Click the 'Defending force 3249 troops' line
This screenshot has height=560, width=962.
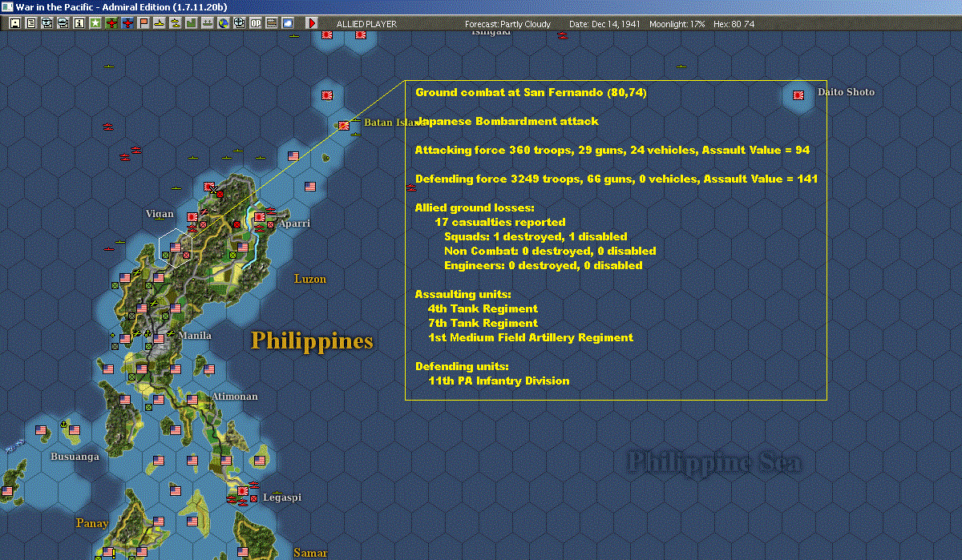point(616,179)
